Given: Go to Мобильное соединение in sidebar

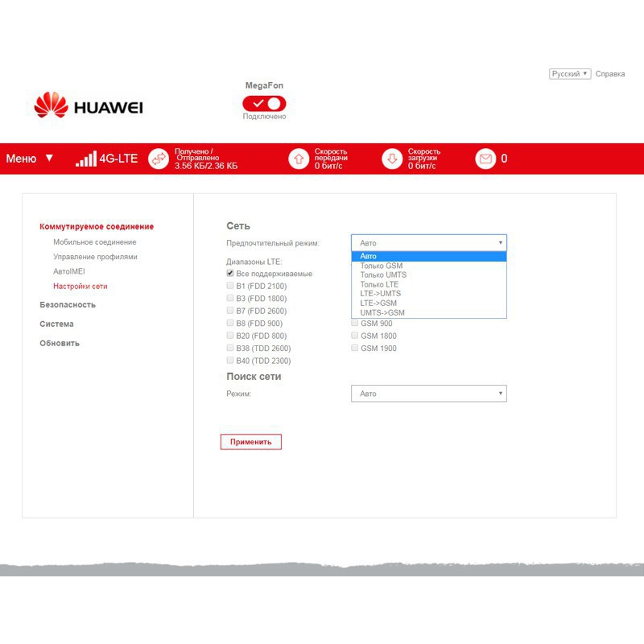Looking at the screenshot, I should (x=94, y=242).
